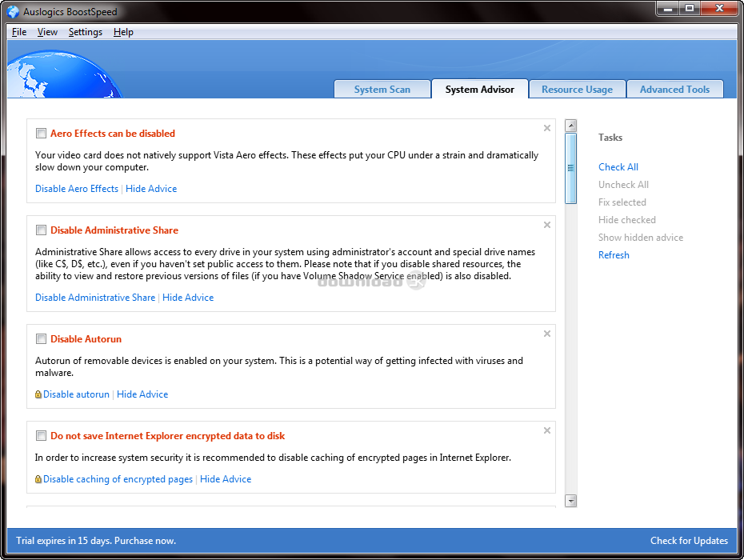Click Show hidden advice in Tasks
The width and height of the screenshot is (744, 560).
(641, 238)
